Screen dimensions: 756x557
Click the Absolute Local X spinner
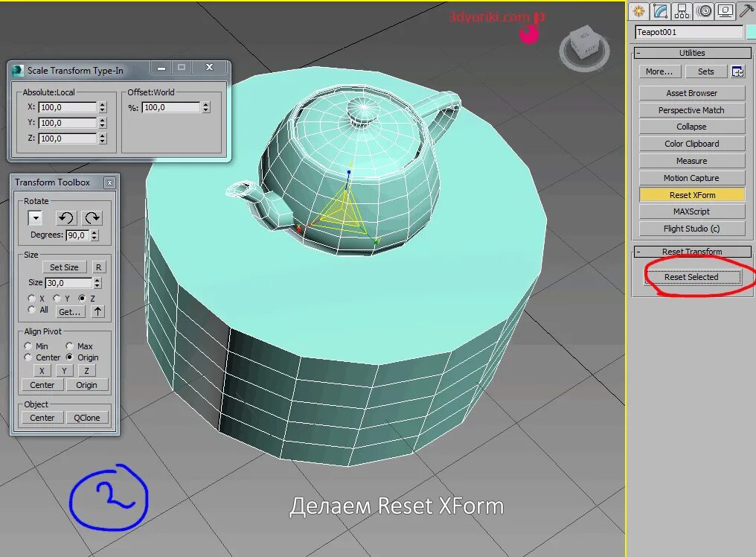click(x=102, y=107)
